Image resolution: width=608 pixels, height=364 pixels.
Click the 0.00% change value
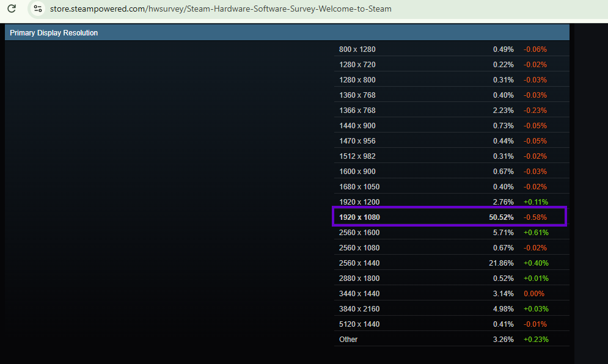[x=534, y=293]
